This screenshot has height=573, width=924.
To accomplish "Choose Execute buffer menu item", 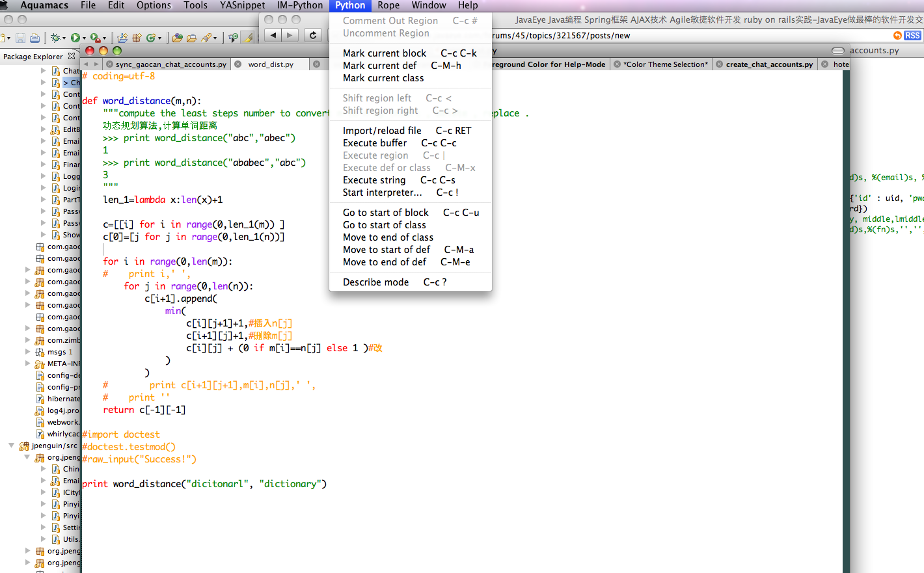I will click(x=411, y=143).
